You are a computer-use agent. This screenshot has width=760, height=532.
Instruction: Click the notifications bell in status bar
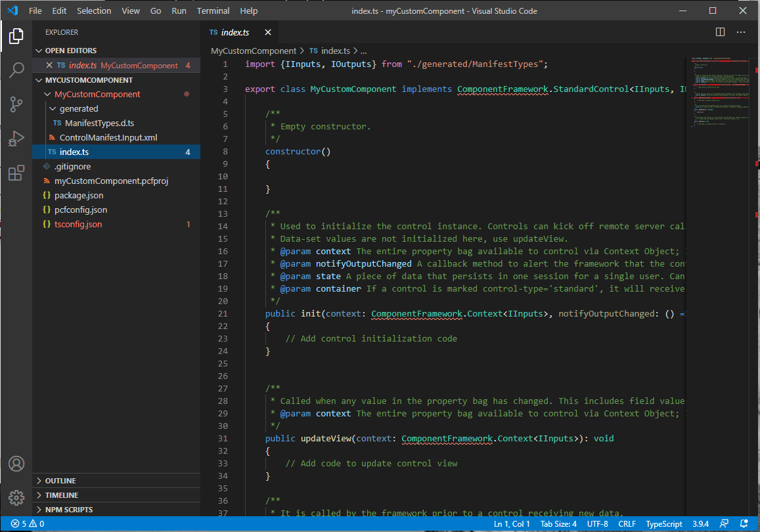[x=744, y=523]
